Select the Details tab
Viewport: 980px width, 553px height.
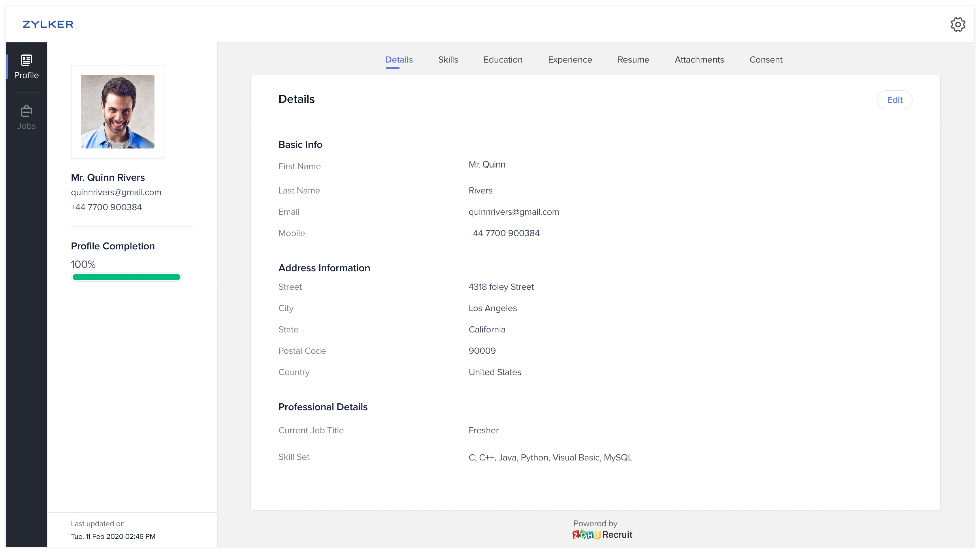[x=399, y=60]
